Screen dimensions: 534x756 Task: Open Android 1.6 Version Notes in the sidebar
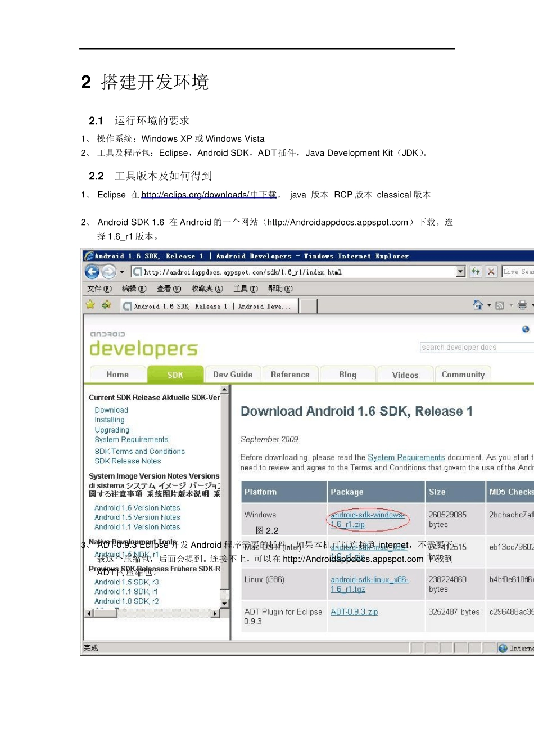(137, 508)
